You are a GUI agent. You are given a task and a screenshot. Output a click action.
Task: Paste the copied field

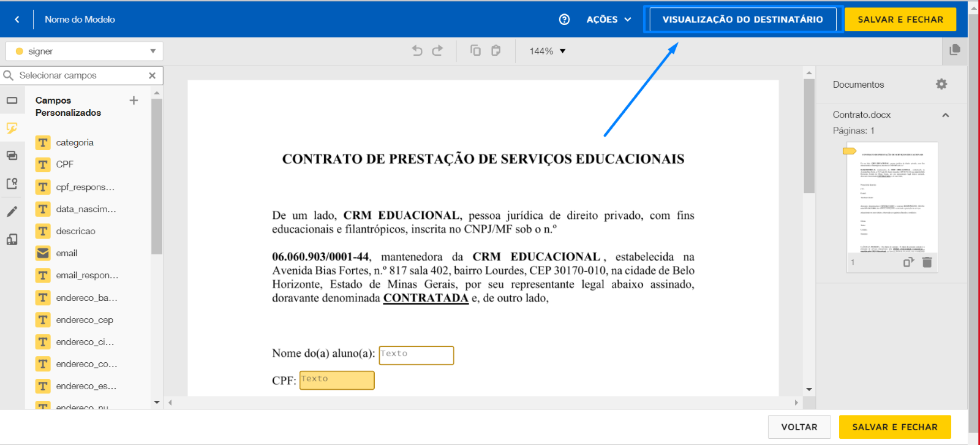[496, 51]
